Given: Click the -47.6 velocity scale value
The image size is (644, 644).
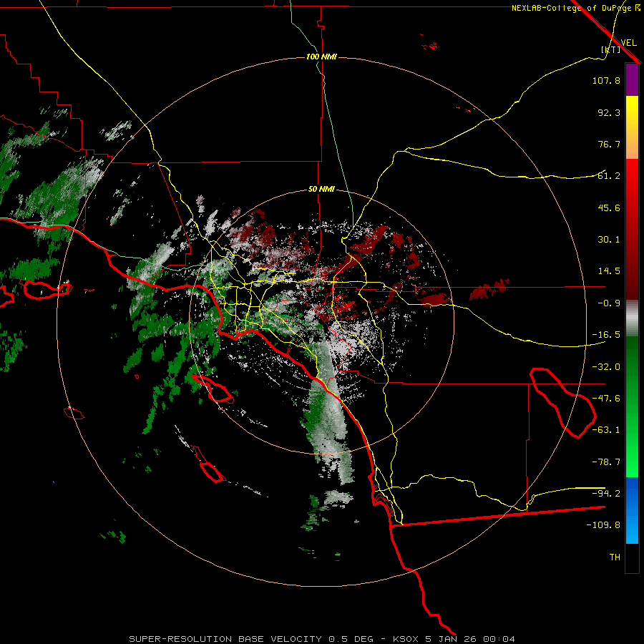Looking at the screenshot, I should [606, 399].
